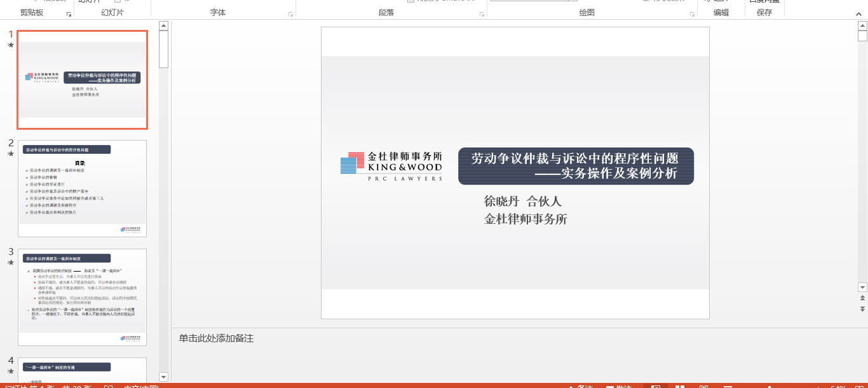Click the title text 劳动争议仲裁与诉讼中的程序性问题
Screen dimensions: 868x388
pos(575,158)
